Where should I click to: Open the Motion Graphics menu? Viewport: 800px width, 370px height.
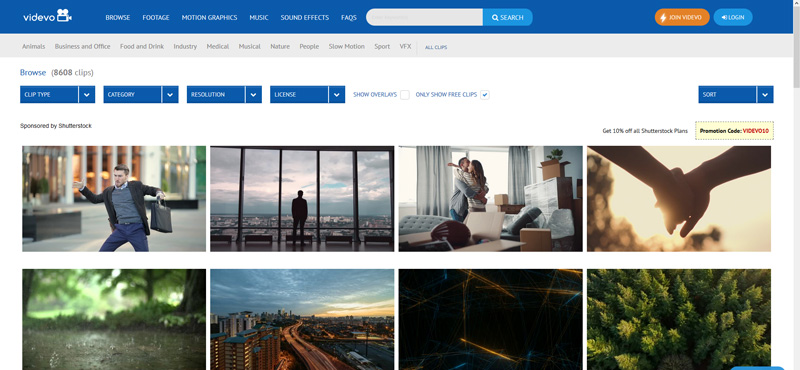point(209,17)
